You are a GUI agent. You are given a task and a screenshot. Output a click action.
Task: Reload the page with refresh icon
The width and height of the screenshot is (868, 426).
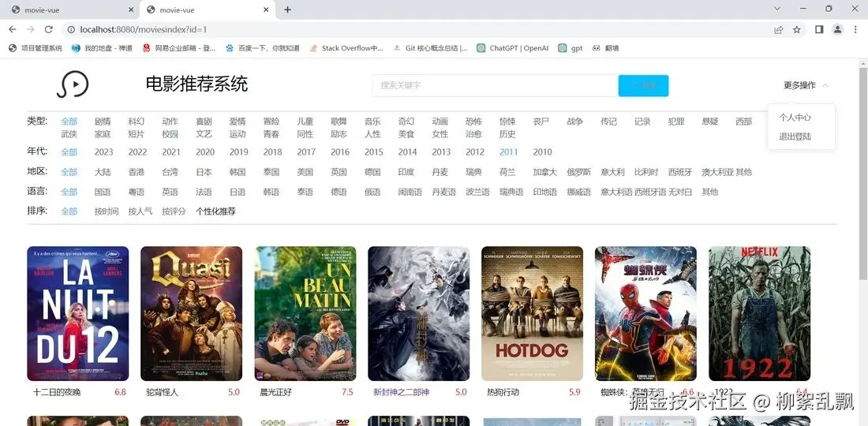point(49,29)
